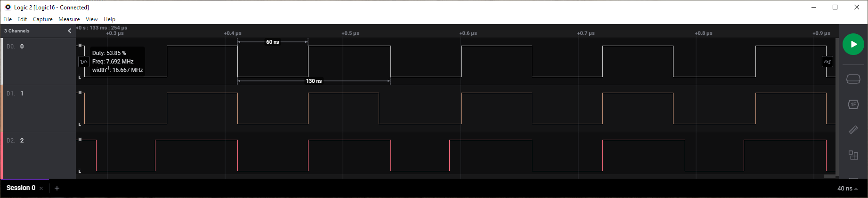Open the Analyzers panel icon
This screenshot has width=868, height=198.
point(853,104)
